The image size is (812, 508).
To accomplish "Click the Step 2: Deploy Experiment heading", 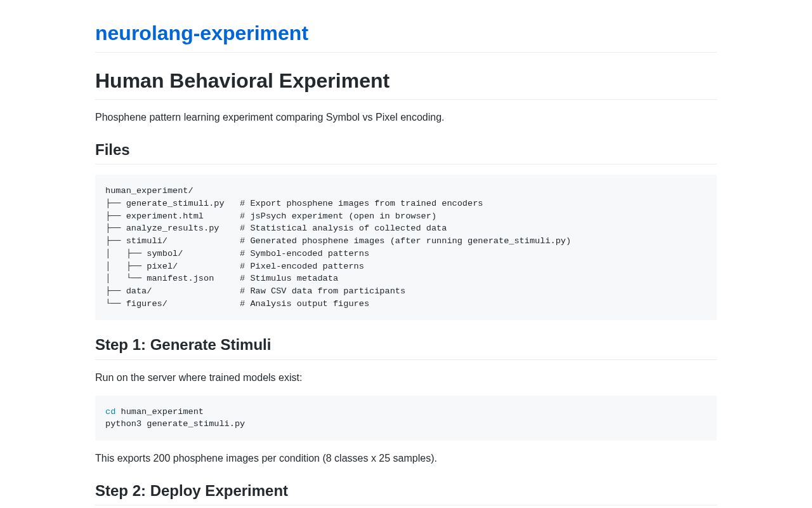I will point(192,491).
